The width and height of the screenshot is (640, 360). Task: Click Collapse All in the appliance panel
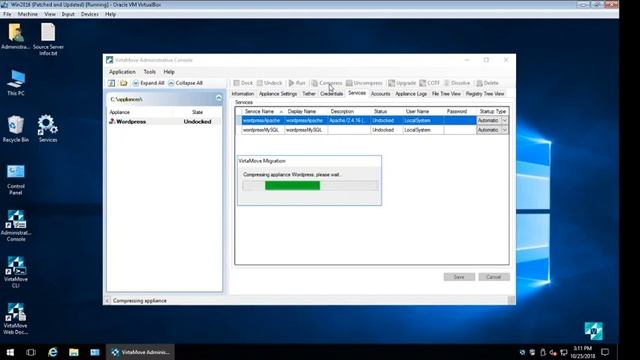[185, 83]
